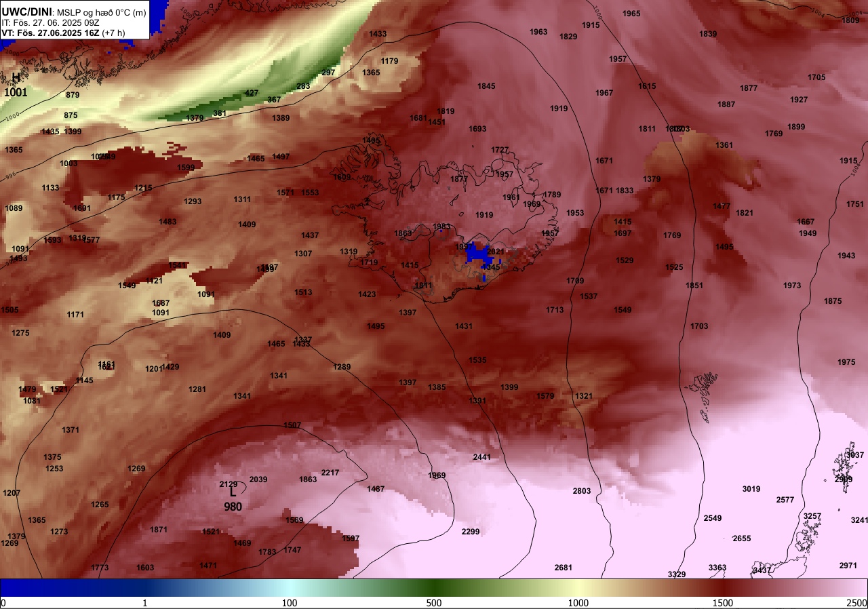Click the map value 283
Screen dimensions: 868x609
tap(303, 86)
